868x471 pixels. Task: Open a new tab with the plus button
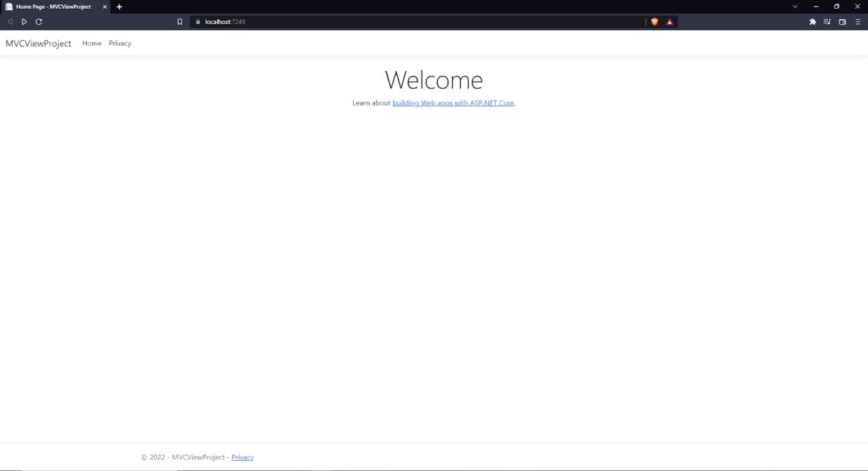119,7
